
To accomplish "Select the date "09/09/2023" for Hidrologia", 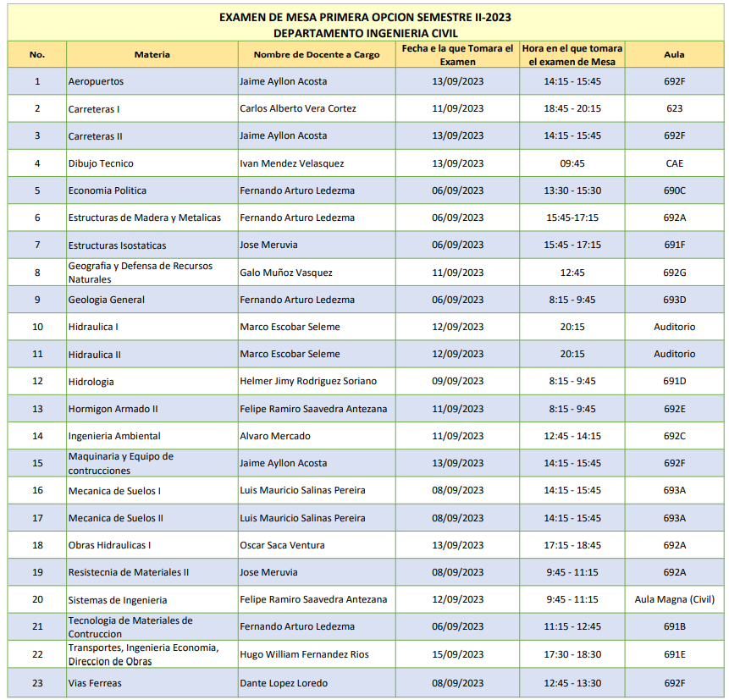I will (x=457, y=381).
